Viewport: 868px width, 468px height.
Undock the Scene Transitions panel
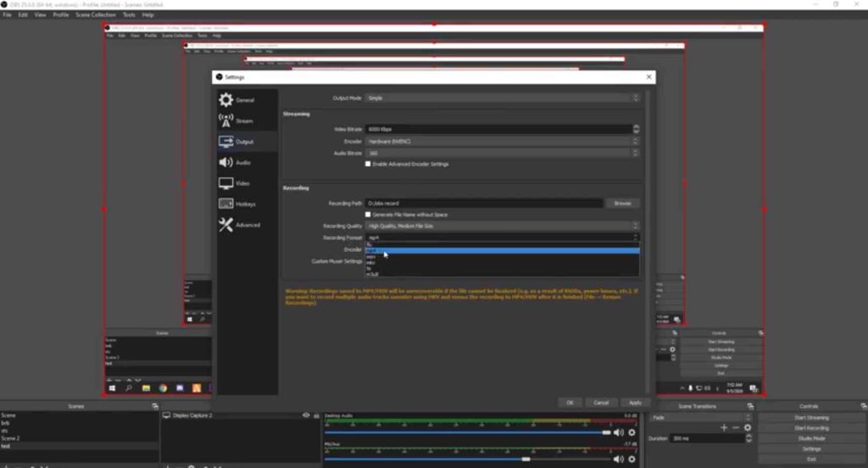(750, 406)
